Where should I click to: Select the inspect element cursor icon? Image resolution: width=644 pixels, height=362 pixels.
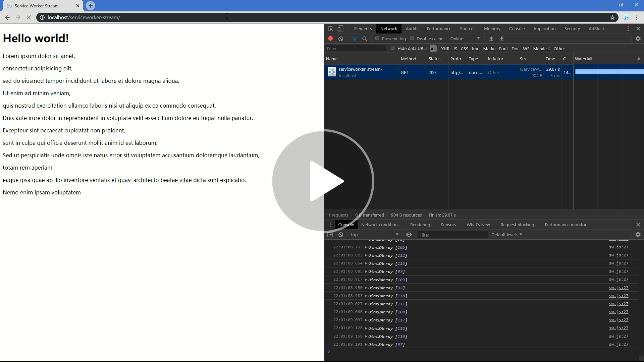tap(330, 28)
